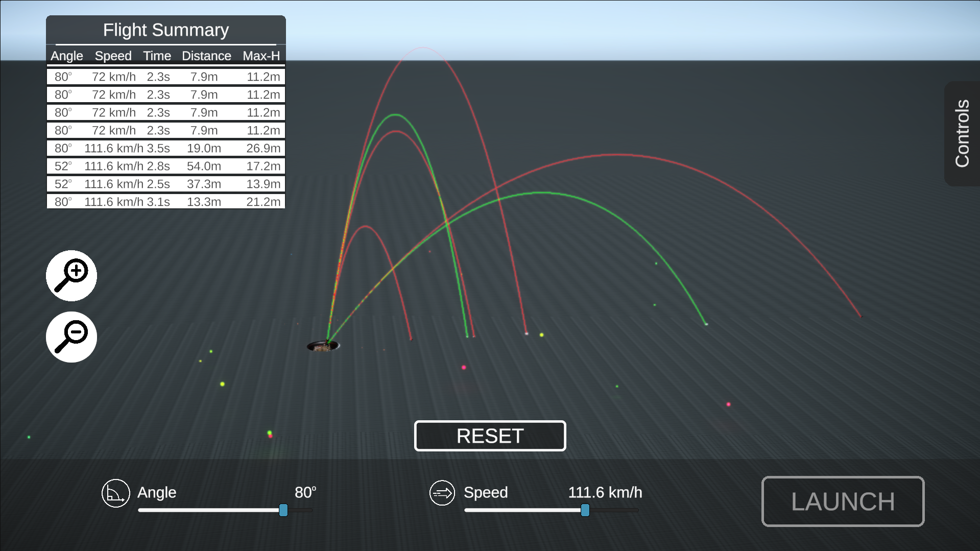Click the 80° angle in the 19.0m row

pos(63,148)
